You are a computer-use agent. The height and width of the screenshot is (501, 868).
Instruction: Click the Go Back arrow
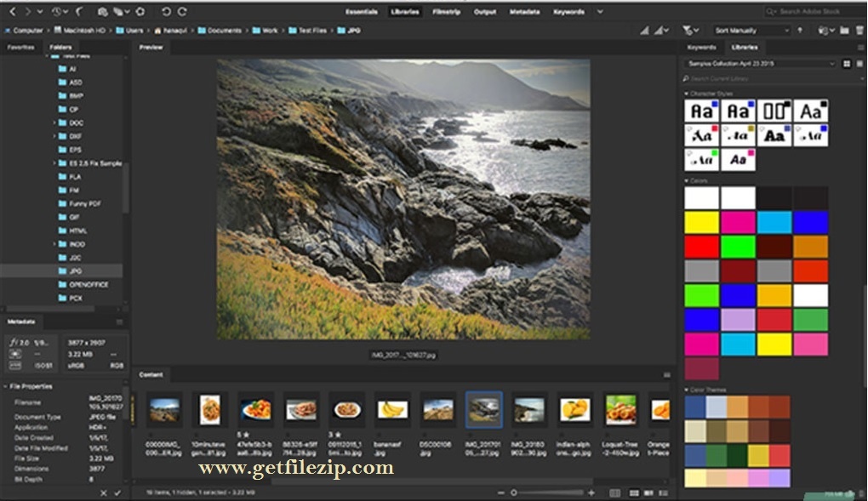coord(12,12)
